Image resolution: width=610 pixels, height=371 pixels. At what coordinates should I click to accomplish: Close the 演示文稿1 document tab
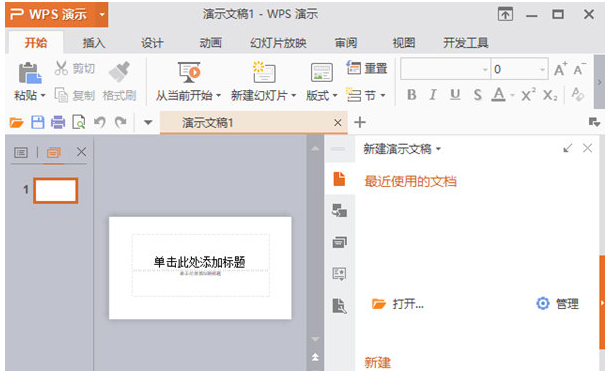pyautogui.click(x=338, y=123)
